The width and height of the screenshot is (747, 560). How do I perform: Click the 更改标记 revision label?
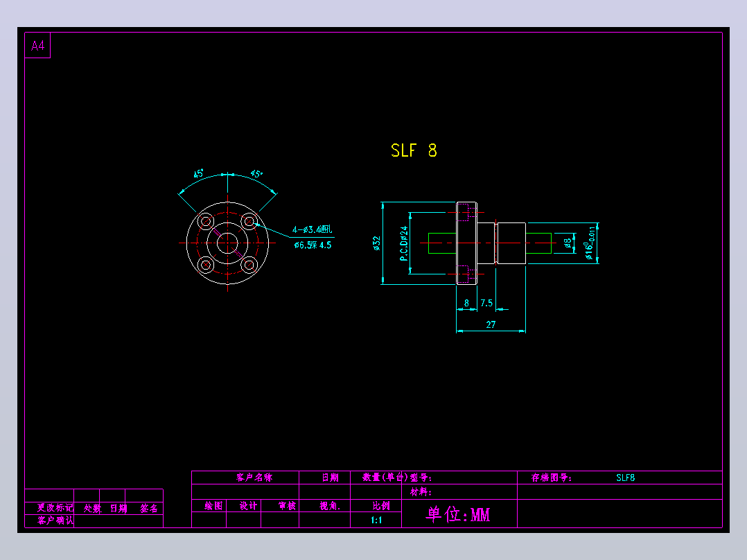point(55,507)
